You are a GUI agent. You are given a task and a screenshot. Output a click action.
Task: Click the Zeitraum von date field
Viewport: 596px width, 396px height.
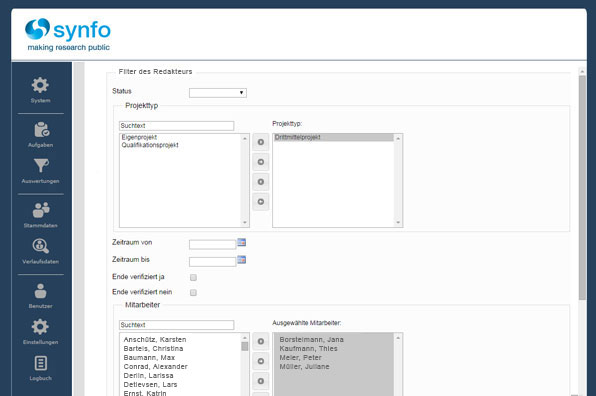[x=212, y=244]
